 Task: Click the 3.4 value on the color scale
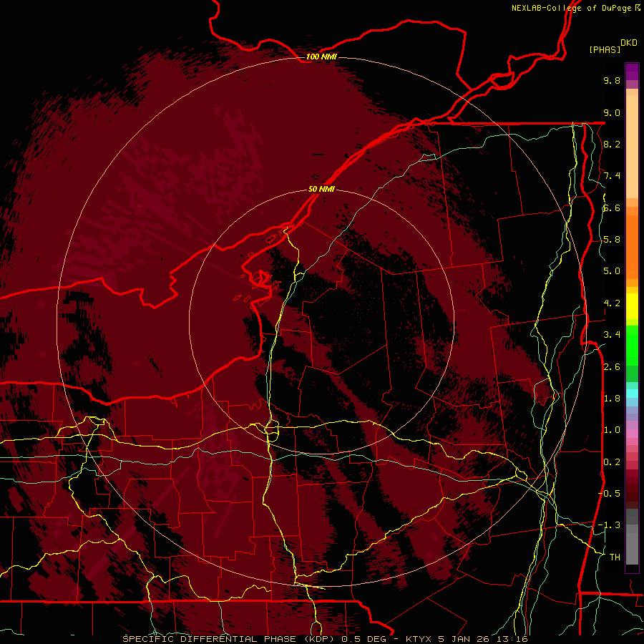[x=612, y=335]
